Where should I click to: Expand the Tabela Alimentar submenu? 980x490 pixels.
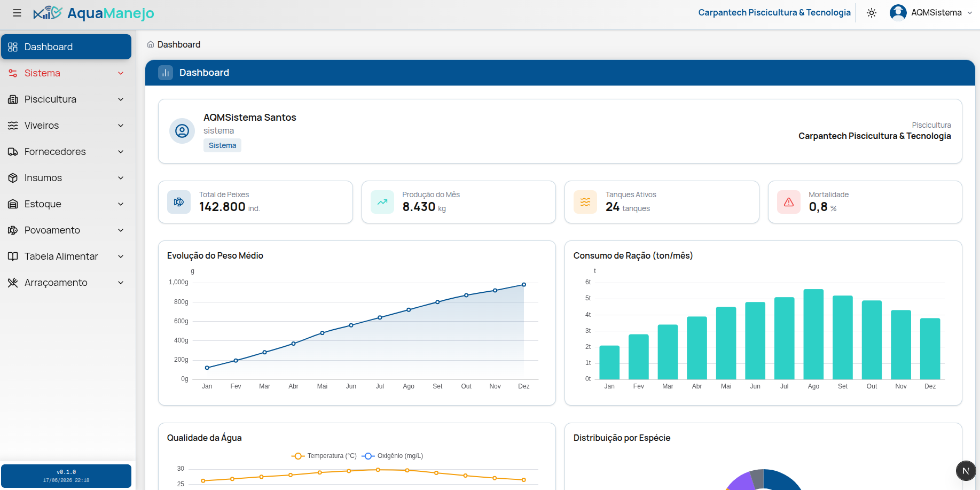point(66,256)
